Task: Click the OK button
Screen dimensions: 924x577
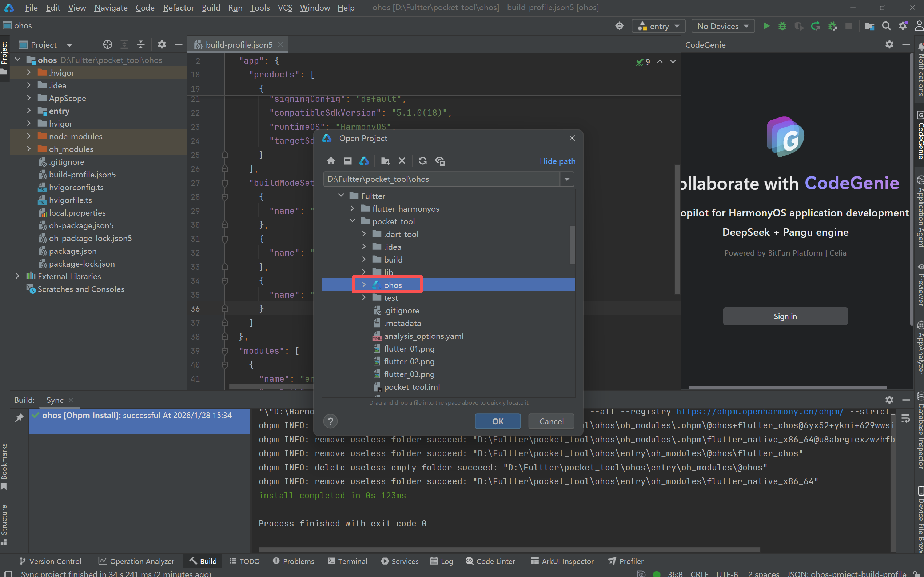Action: [x=498, y=421]
